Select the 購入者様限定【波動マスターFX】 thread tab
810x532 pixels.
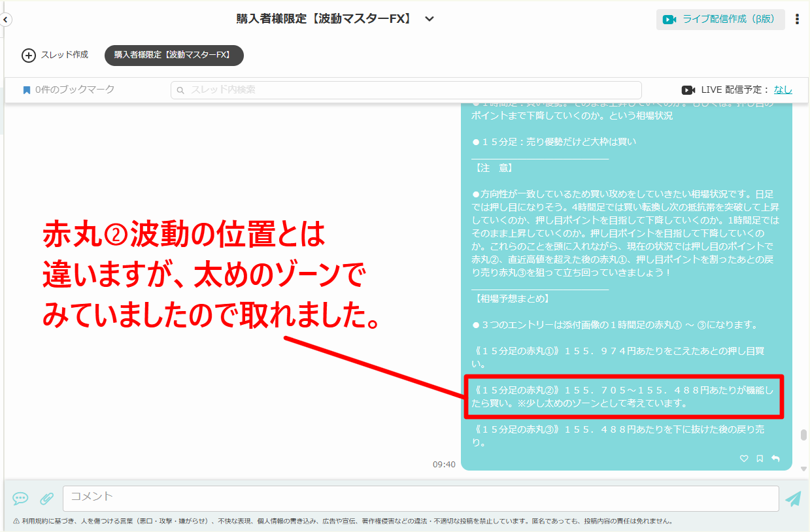point(174,56)
